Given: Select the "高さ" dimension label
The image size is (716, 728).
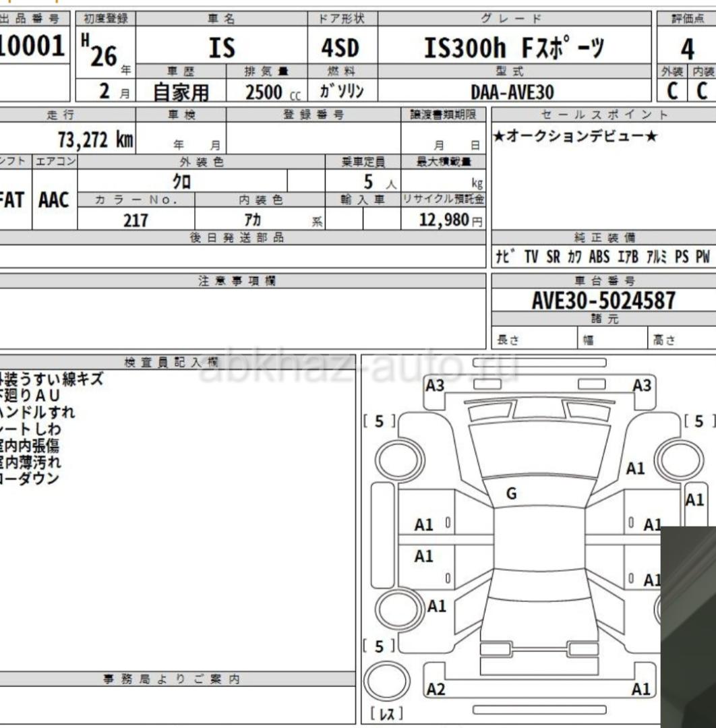Looking at the screenshot, I should coord(663,340).
